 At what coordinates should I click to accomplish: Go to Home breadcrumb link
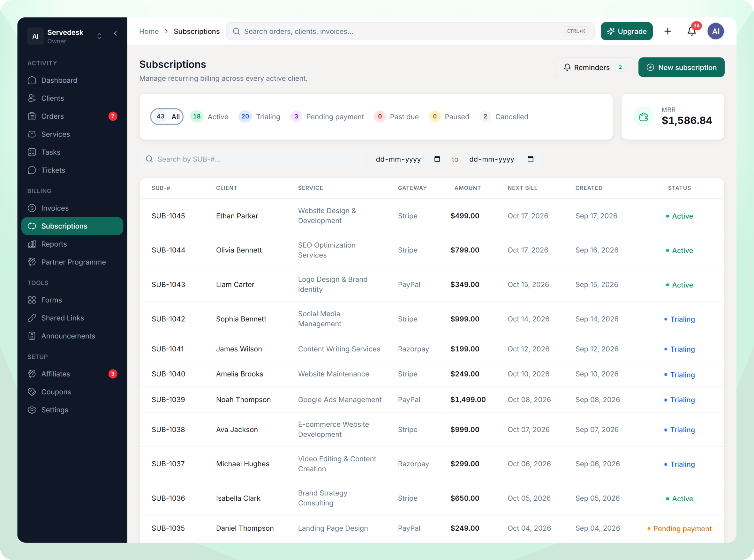point(149,31)
